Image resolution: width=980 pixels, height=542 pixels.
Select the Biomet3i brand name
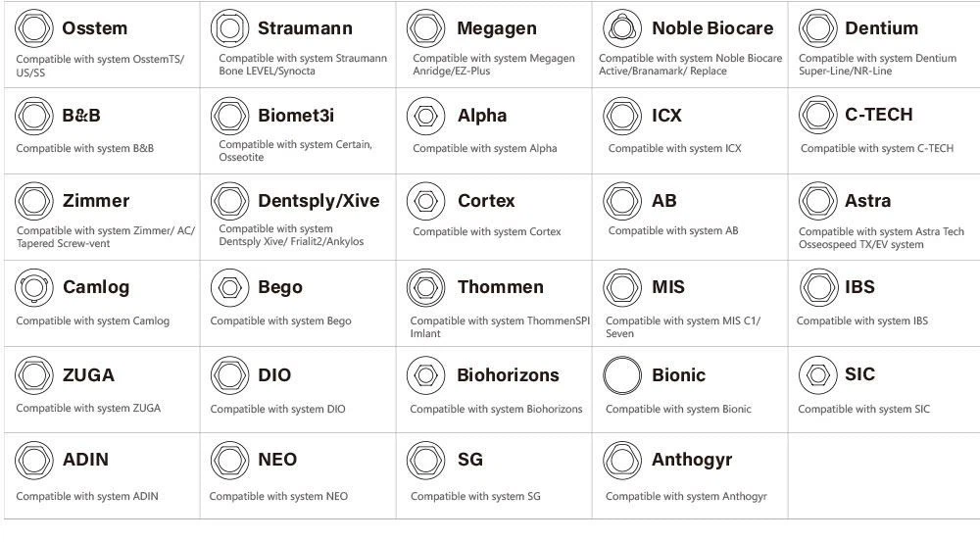click(x=296, y=116)
